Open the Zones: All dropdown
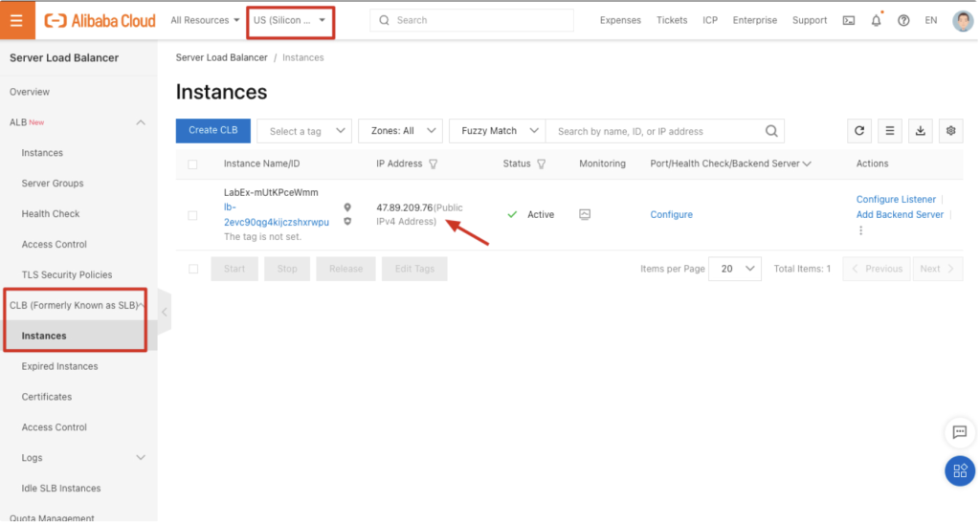 [x=400, y=131]
